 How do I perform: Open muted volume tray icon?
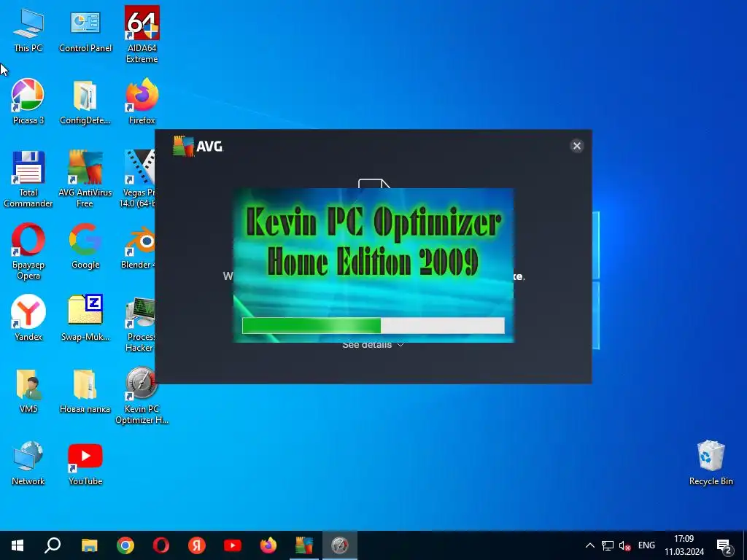click(x=624, y=545)
